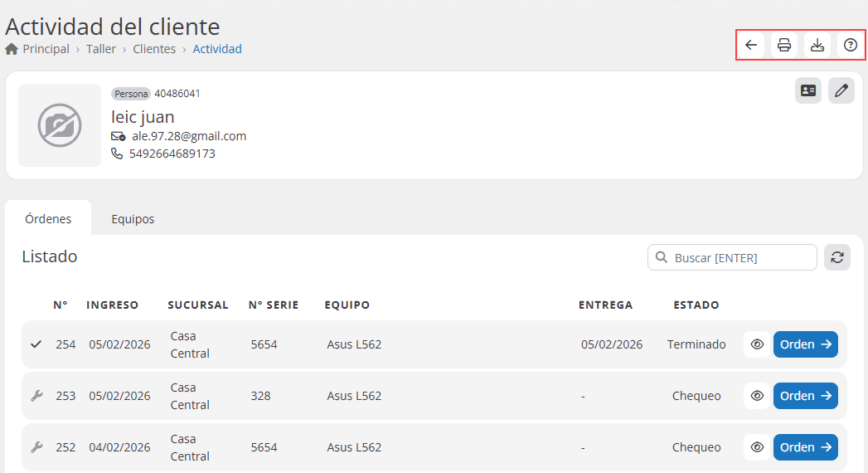Click the back arrow icon
The image size is (868, 473).
pyautogui.click(x=751, y=46)
